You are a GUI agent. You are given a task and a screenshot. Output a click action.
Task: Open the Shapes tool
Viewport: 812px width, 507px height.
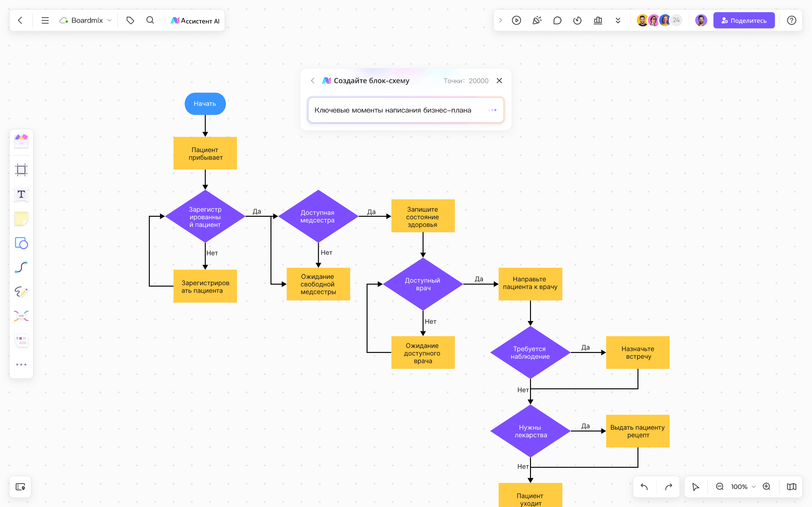[21, 243]
